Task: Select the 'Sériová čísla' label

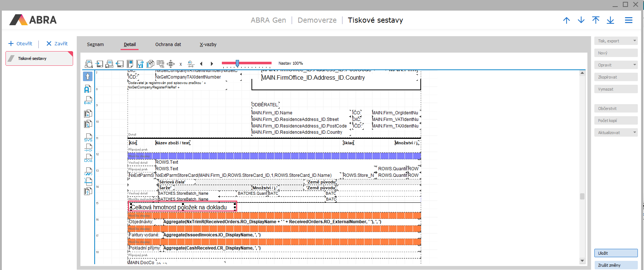Action: (x=176, y=182)
